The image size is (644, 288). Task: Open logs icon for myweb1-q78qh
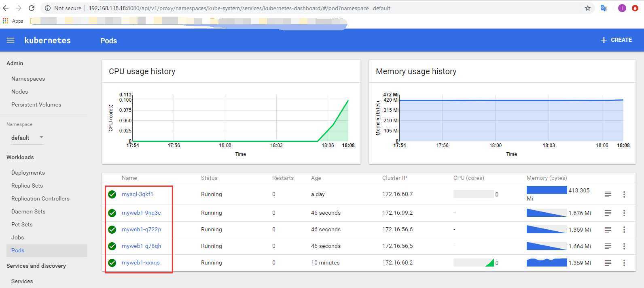pos(608,246)
